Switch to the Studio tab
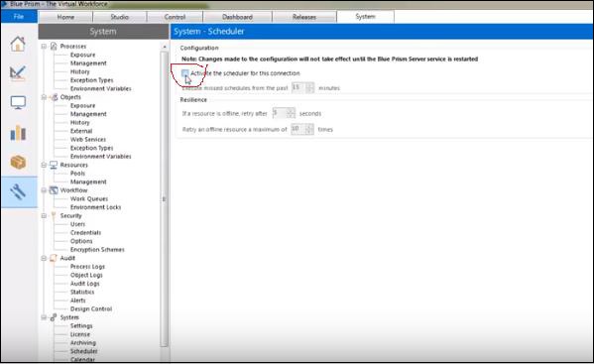 (x=119, y=17)
